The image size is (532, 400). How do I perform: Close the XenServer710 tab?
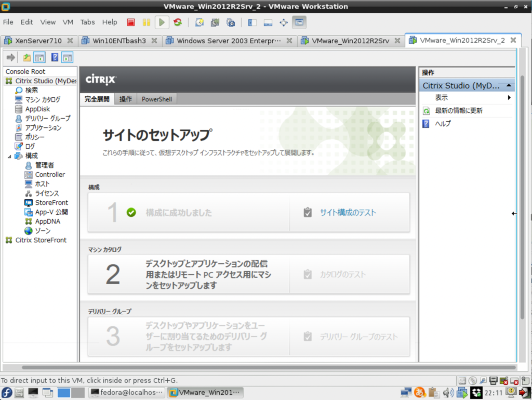coord(70,41)
